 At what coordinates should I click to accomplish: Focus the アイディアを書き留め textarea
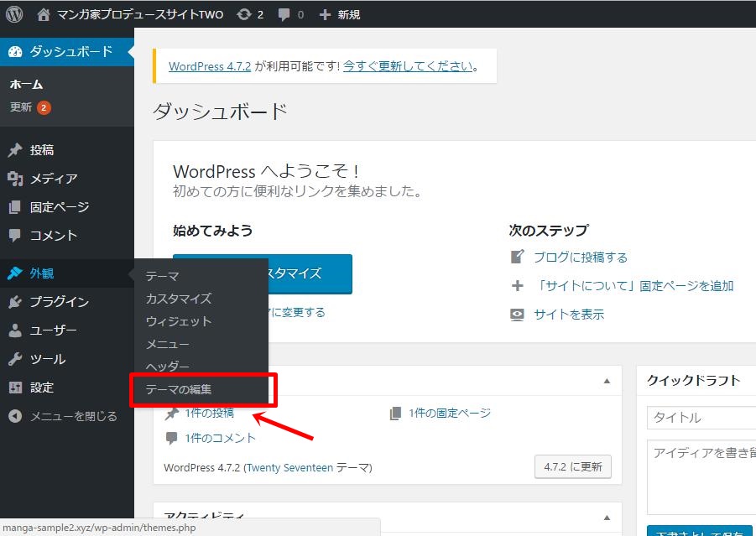[x=701, y=476]
